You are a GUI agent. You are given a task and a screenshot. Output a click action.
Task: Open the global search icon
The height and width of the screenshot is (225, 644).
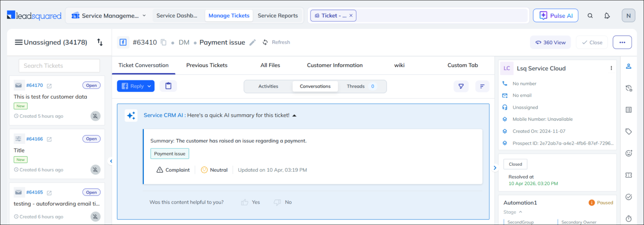[590, 15]
